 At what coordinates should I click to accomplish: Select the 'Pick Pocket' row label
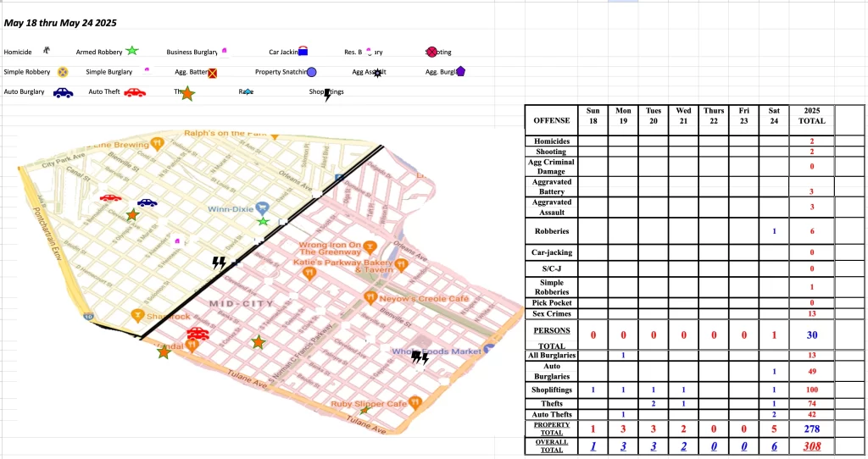click(551, 302)
